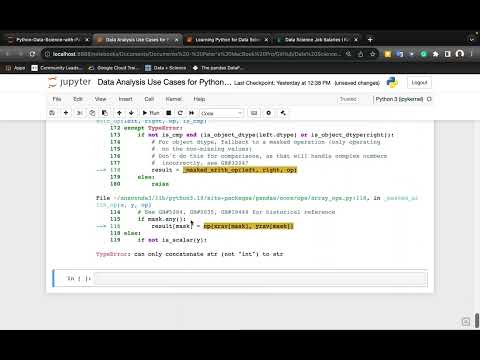This screenshot has width=480, height=360.
Task: Open the command palette keyboard icon
Action: pyautogui.click(x=254, y=113)
